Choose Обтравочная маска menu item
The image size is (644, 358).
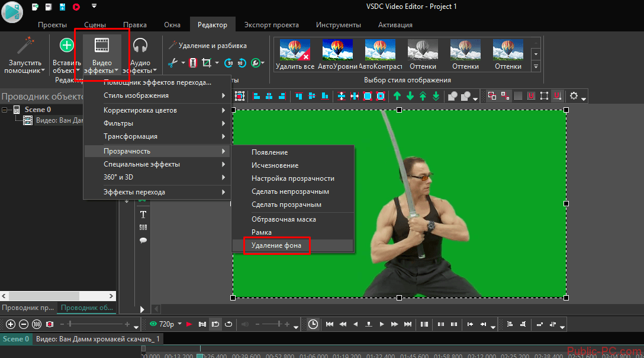(292, 219)
